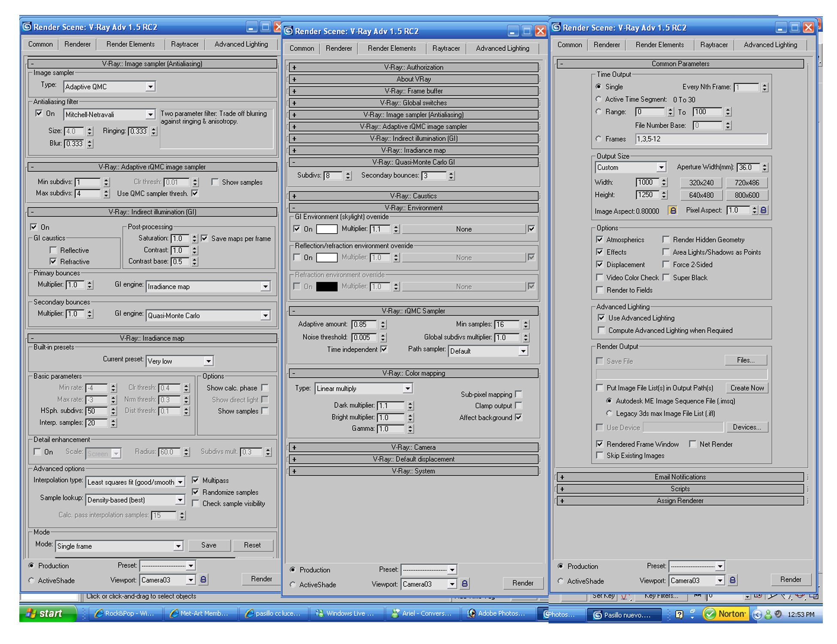Viewport: 837px width, 644px height.
Task: Click viewport lock icon in middle dialog
Action: pyautogui.click(x=464, y=583)
